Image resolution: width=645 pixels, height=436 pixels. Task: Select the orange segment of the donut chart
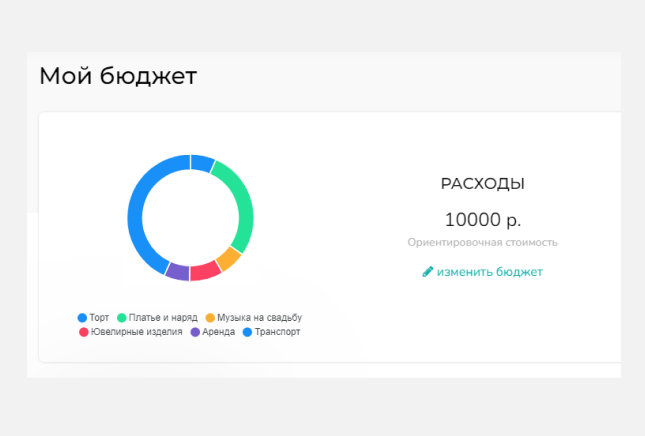coord(229,259)
